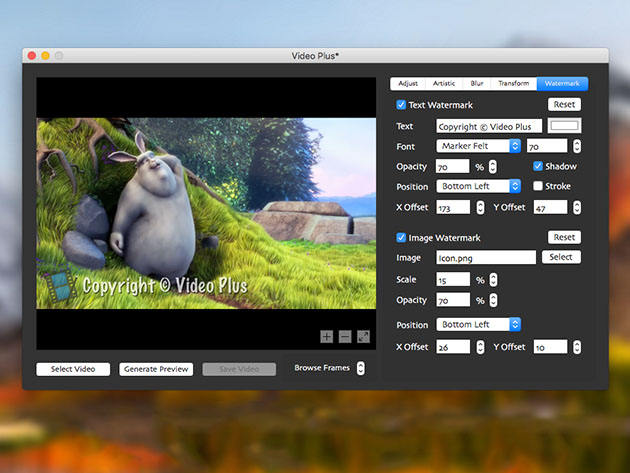Click the watermark Text input field

point(489,126)
